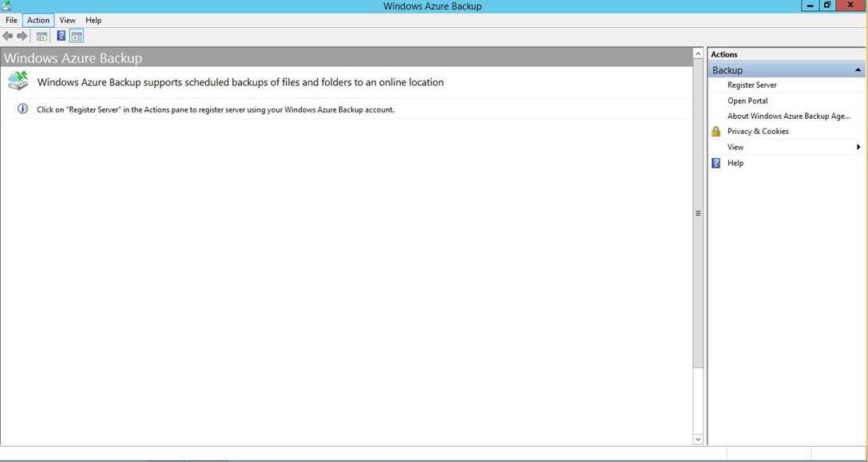Click the Windows Azure Backup pane header
This screenshot has width=868, height=462.
[347, 57]
